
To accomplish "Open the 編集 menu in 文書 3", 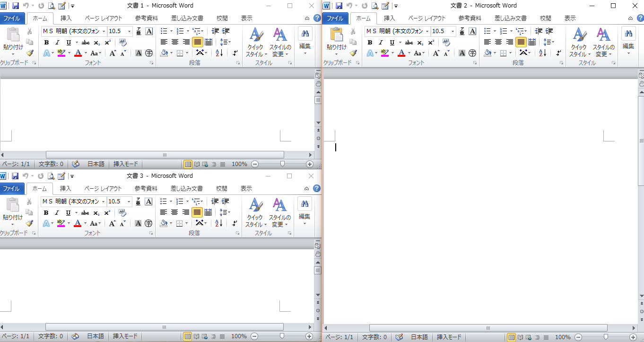I will pos(305,210).
